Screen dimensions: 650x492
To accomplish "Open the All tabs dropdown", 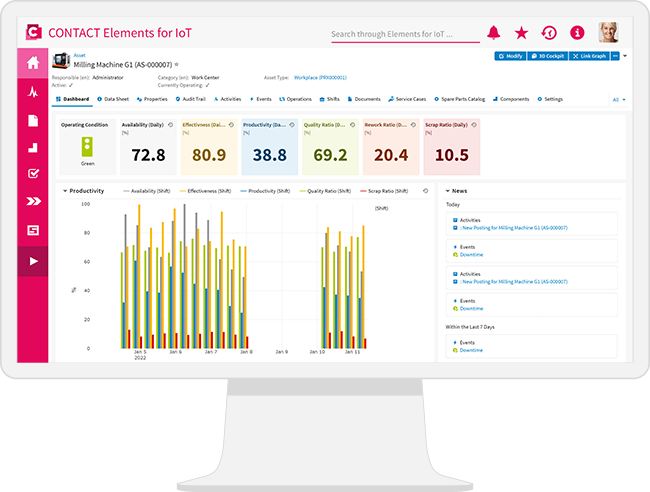I will [619, 99].
